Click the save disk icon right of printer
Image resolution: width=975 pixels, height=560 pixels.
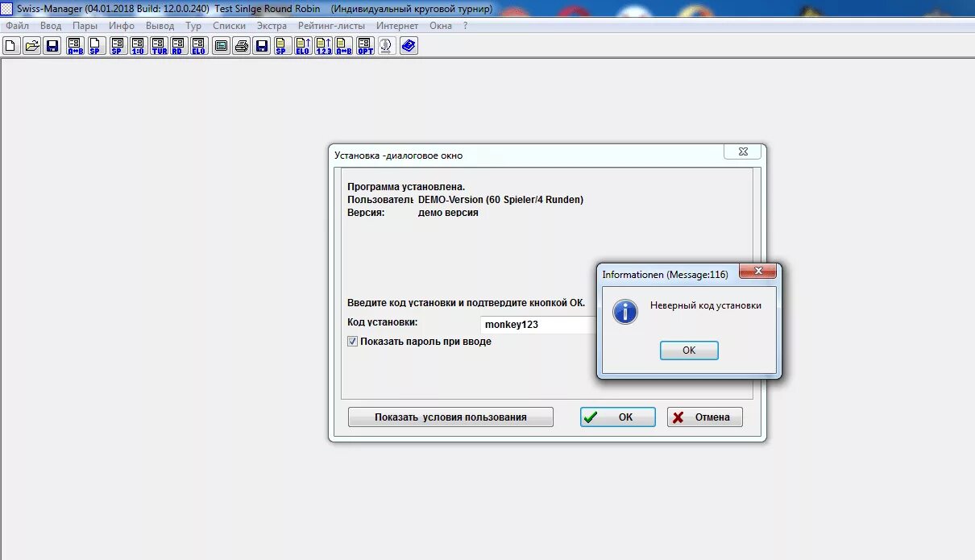click(x=262, y=46)
